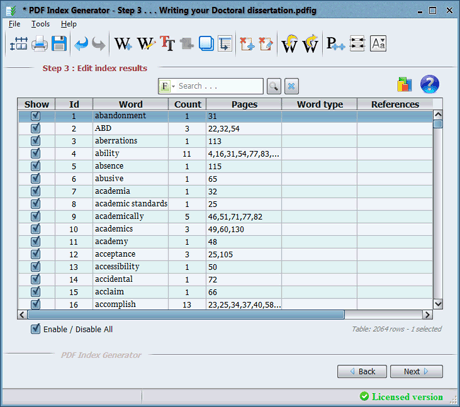Click vertical scrollbar down arrow

coord(438,304)
